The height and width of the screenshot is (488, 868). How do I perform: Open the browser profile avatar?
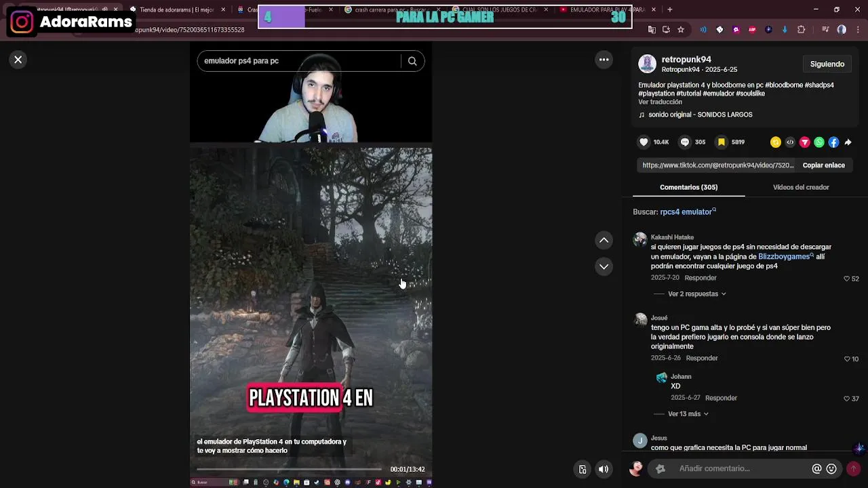tap(842, 30)
